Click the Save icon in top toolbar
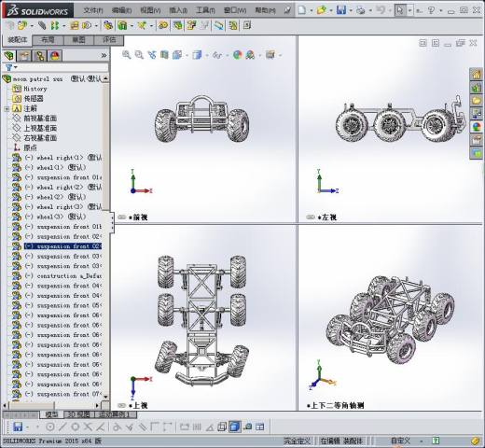Screen dimensions: 485x448 341,10
